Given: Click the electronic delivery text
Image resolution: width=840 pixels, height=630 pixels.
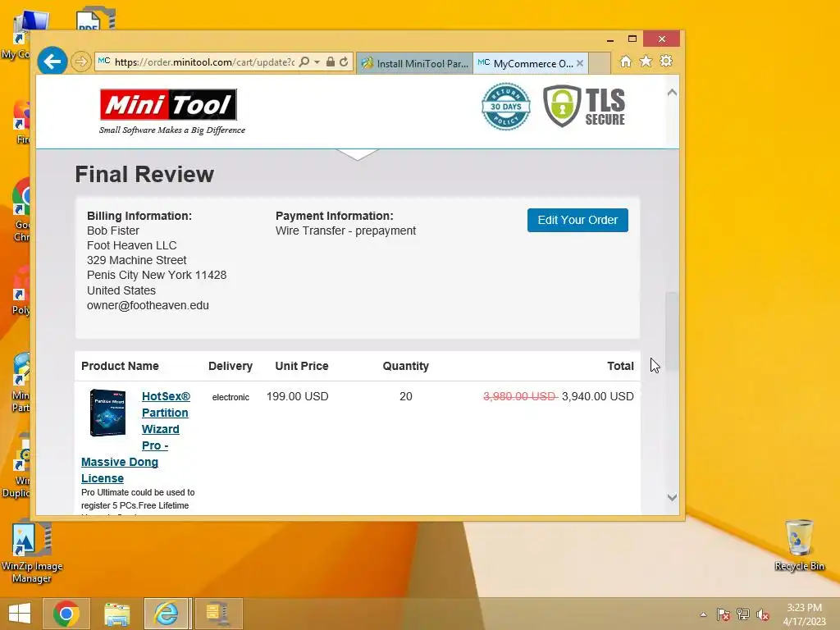Looking at the screenshot, I should click(x=231, y=397).
